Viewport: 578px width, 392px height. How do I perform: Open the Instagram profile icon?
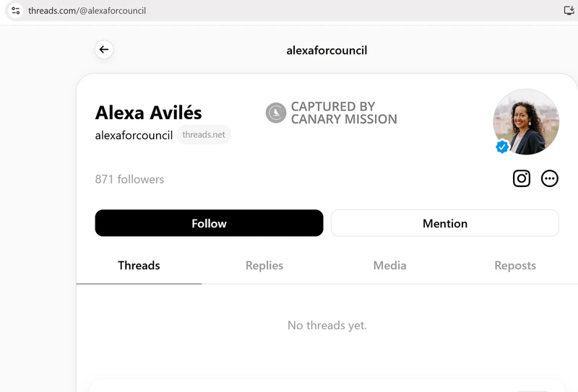tap(522, 178)
